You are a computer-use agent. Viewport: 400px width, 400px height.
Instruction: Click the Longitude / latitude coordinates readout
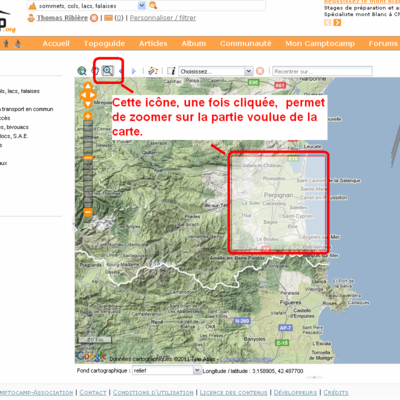click(253, 371)
